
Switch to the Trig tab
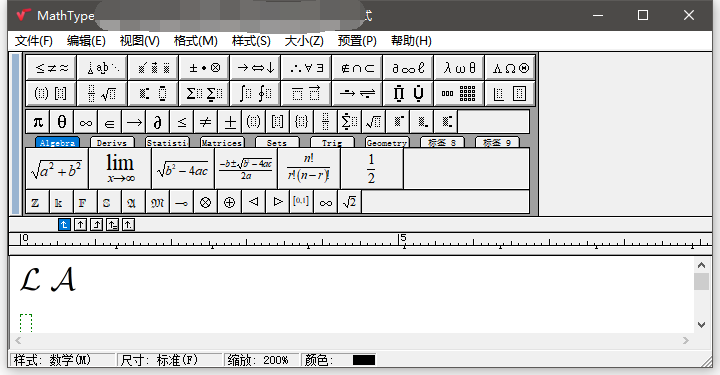332,142
